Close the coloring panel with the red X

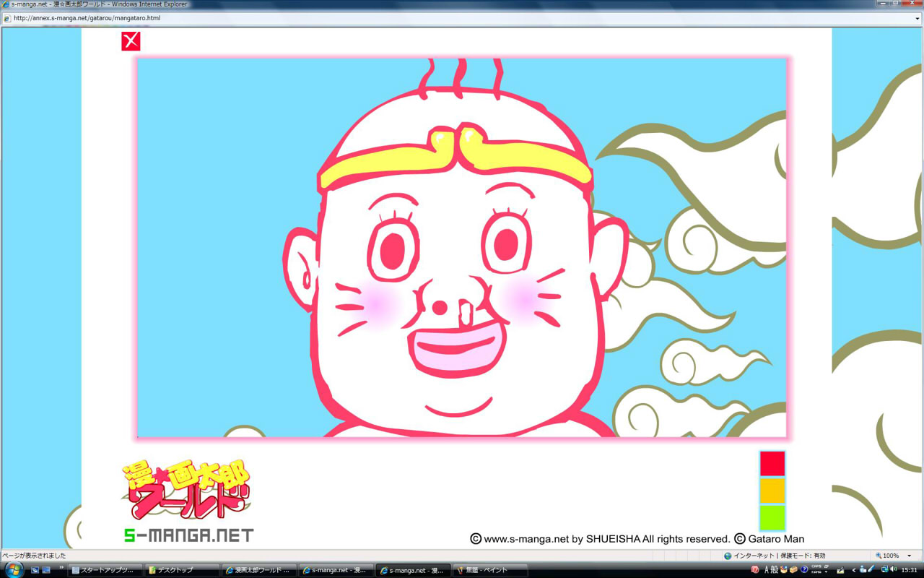point(131,41)
